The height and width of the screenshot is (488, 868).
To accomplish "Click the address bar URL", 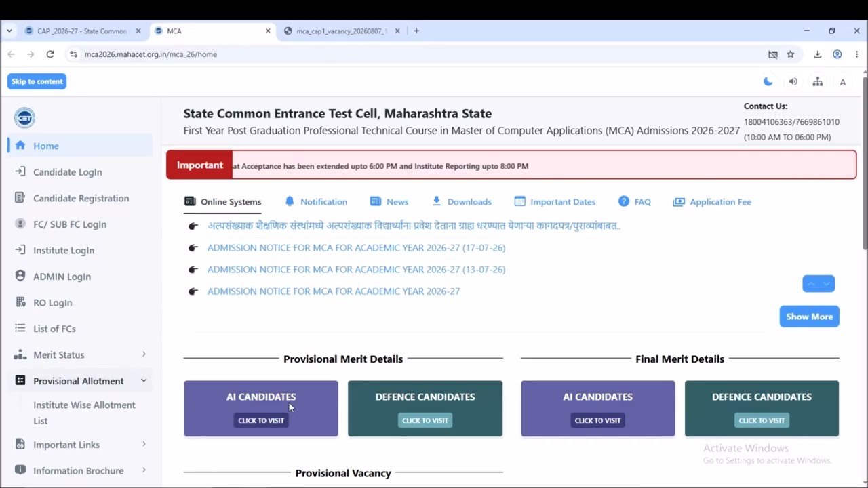I will point(151,54).
